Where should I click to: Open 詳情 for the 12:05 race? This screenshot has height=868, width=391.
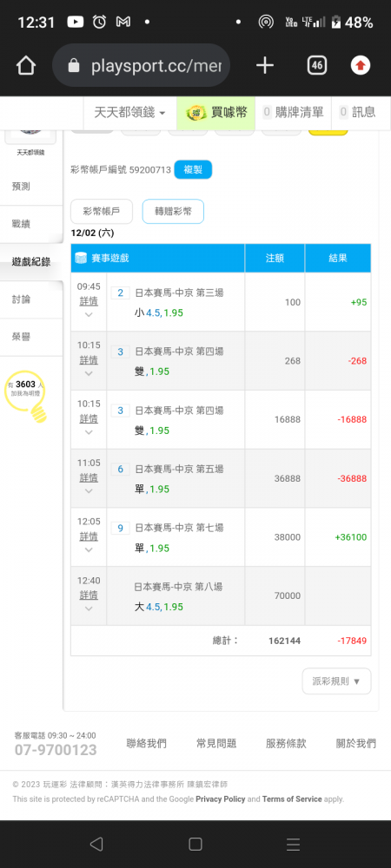(89, 536)
